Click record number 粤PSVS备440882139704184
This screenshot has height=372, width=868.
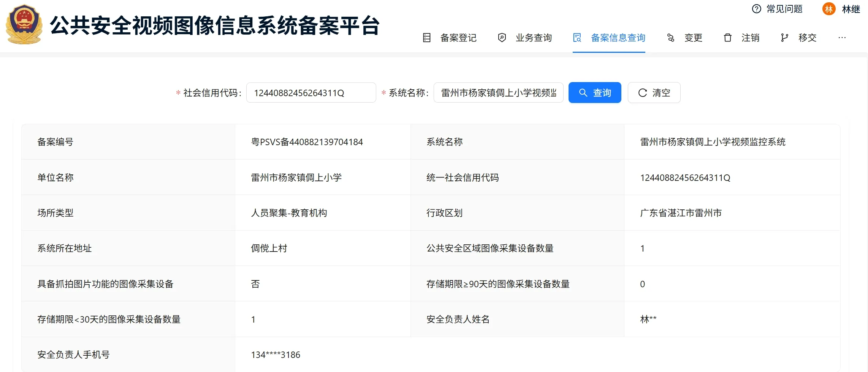pyautogui.click(x=307, y=142)
